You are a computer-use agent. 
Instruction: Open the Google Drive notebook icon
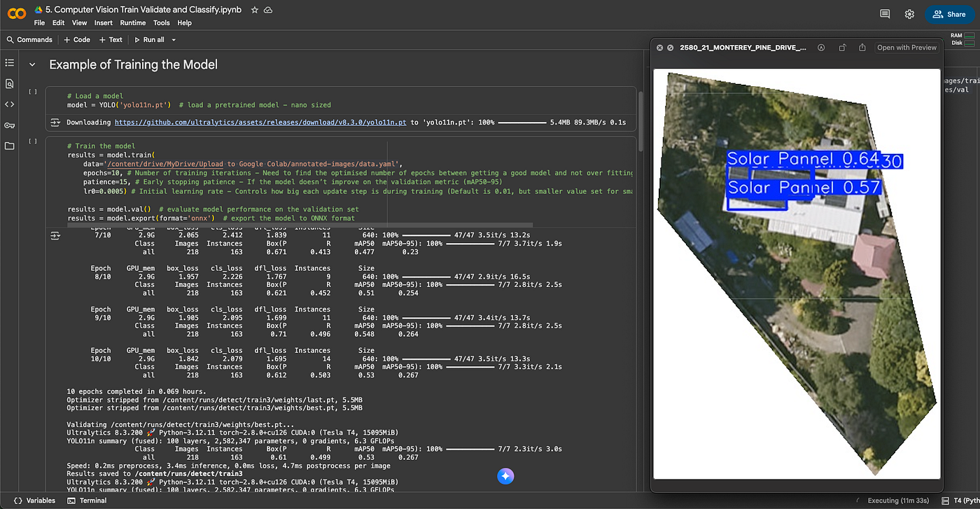[40, 11]
